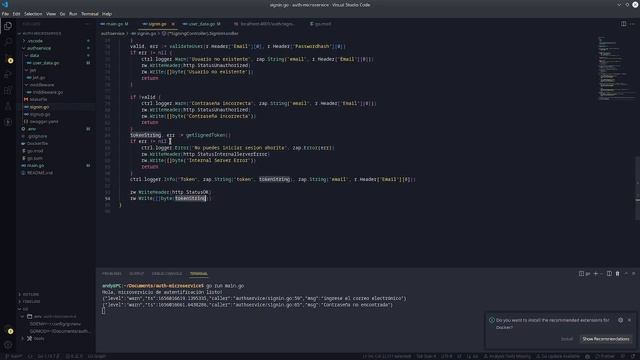Open the Explorer view in activity bar

(x=8, y=26)
